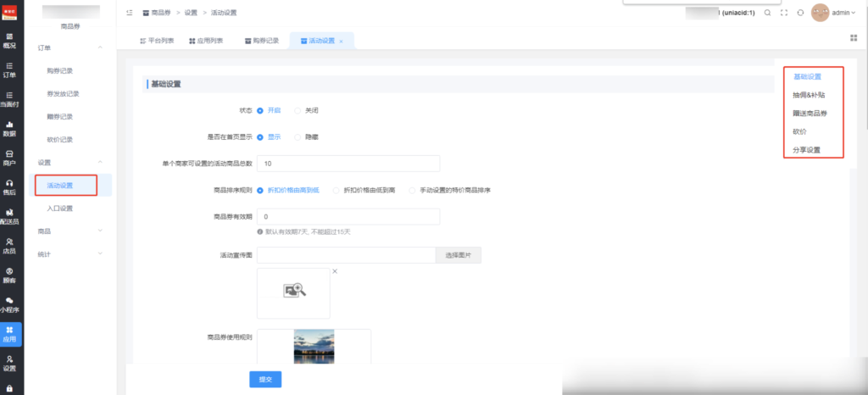Click 选择图片 button
This screenshot has width=868, height=395.
click(459, 255)
